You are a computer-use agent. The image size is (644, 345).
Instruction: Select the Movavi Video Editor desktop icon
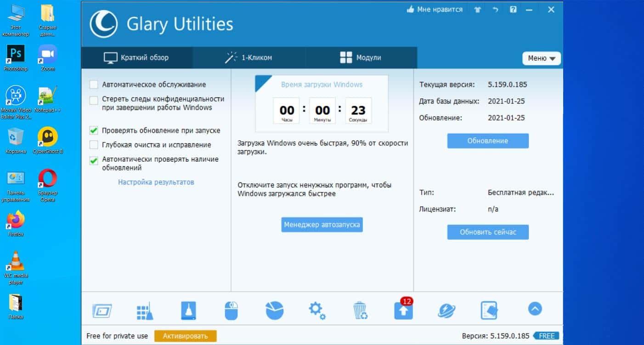[16, 102]
